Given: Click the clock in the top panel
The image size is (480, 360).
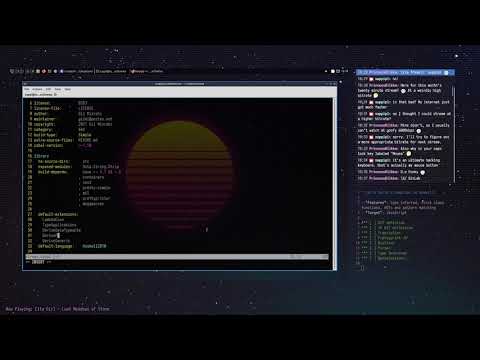Looking at the screenshot, I should pyautogui.click(x=345, y=71).
